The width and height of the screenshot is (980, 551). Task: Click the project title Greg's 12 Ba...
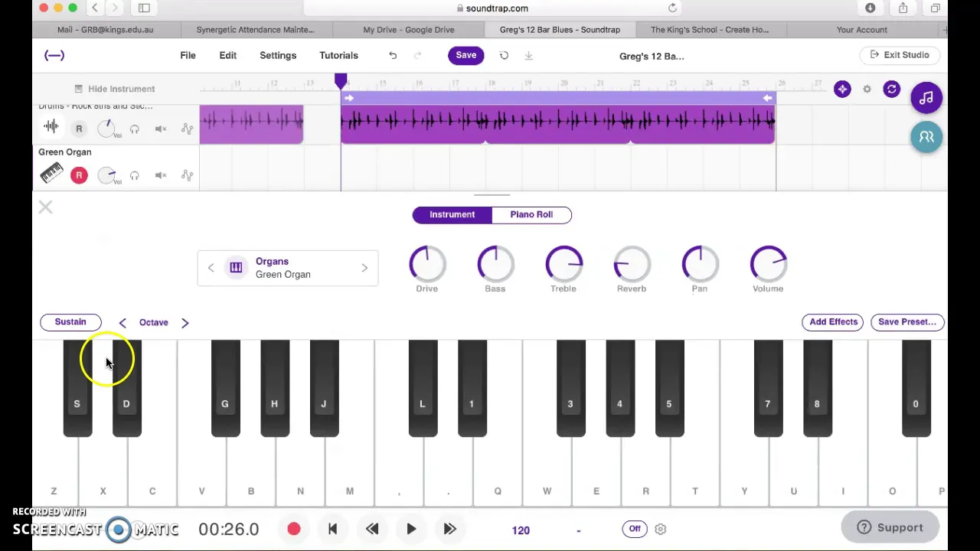[x=652, y=56]
